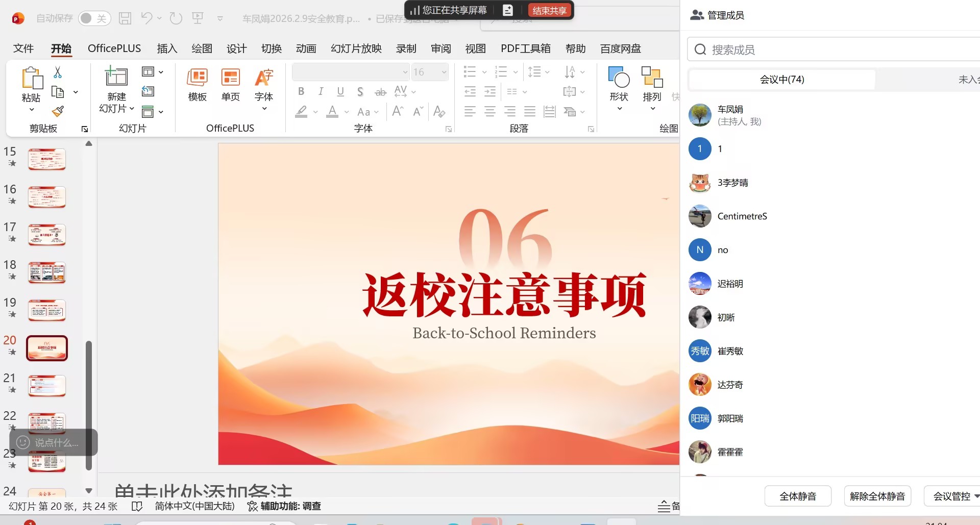The width and height of the screenshot is (980, 525).
Task: Toggle the AutoSave switch
Action: [94, 18]
